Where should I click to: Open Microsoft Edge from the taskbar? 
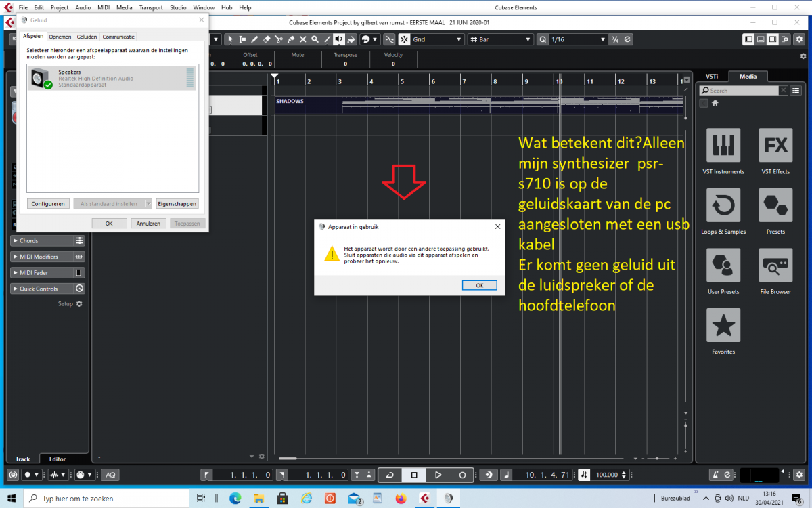(235, 499)
